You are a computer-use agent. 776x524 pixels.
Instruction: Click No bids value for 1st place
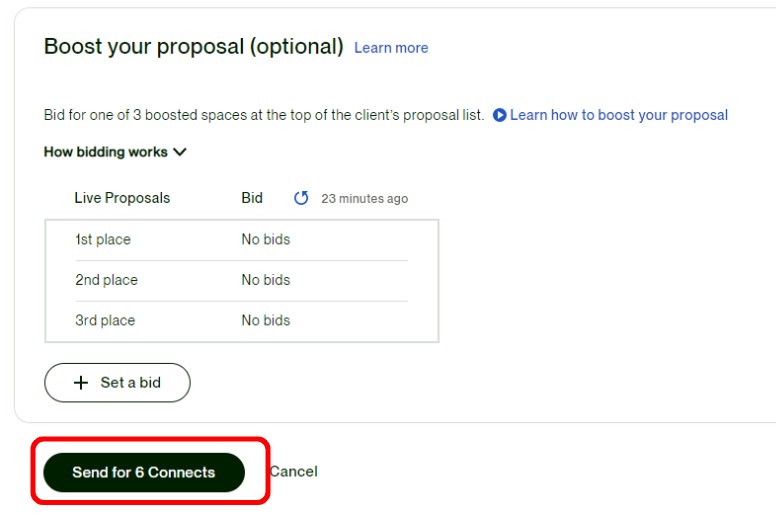point(266,239)
